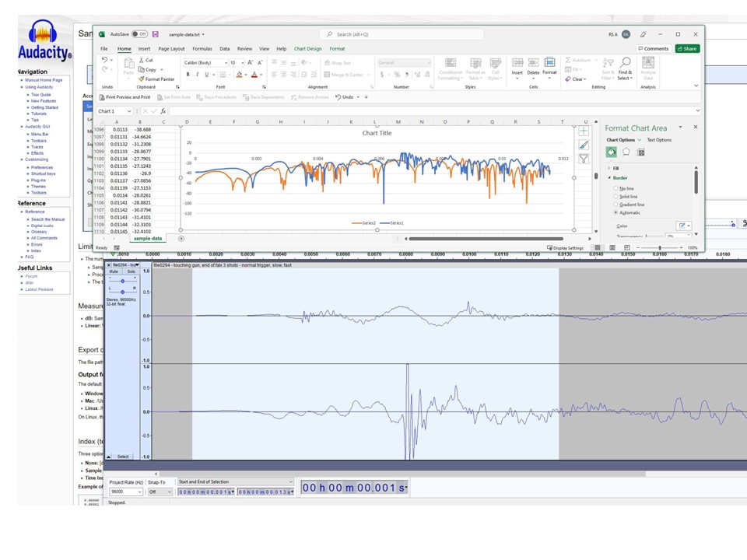Image resolution: width=747 pixels, height=560 pixels.
Task: Click the Excel search box
Action: 402,34
